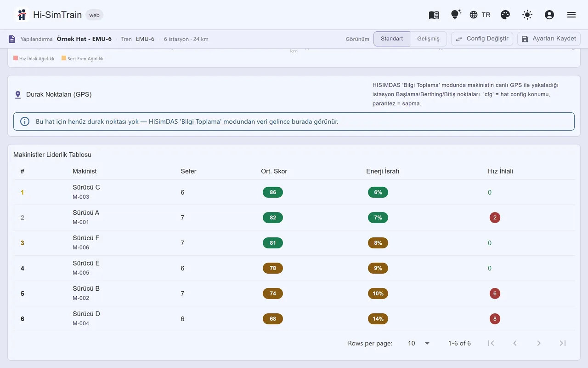588x368 pixels.
Task: Click the map pin icon beside Durak Noktaları
Action: point(18,95)
